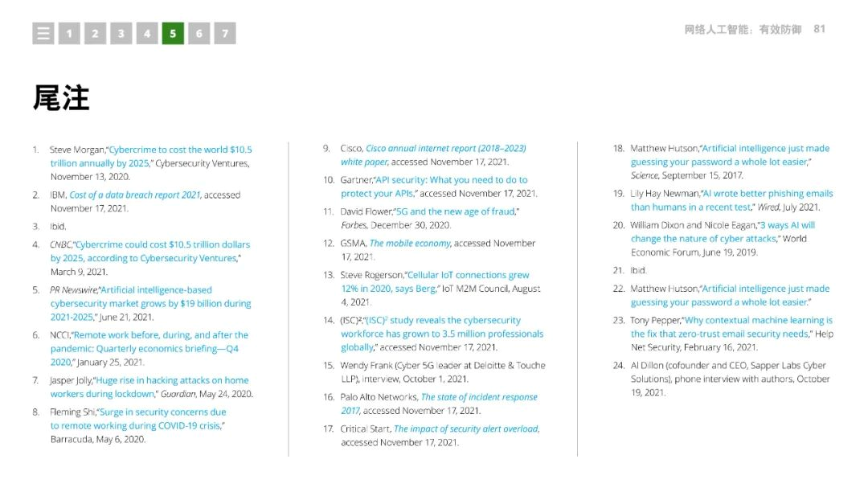Open "The state of incident response 2017" link
The width and height of the screenshot is (868, 488).
pyautogui.click(x=479, y=397)
